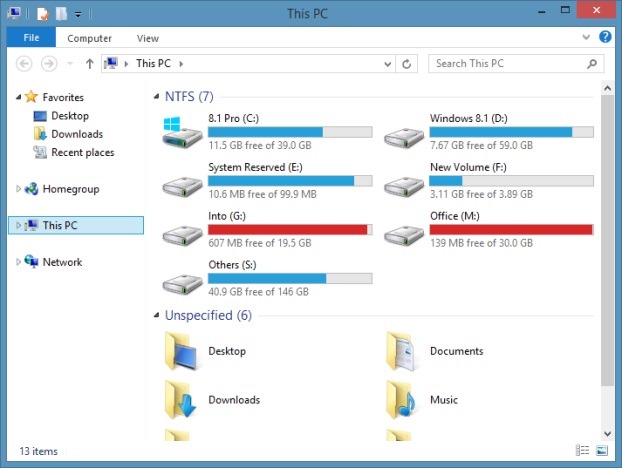622x468 pixels.
Task: Select the Documents folder icon
Action: 401,351
